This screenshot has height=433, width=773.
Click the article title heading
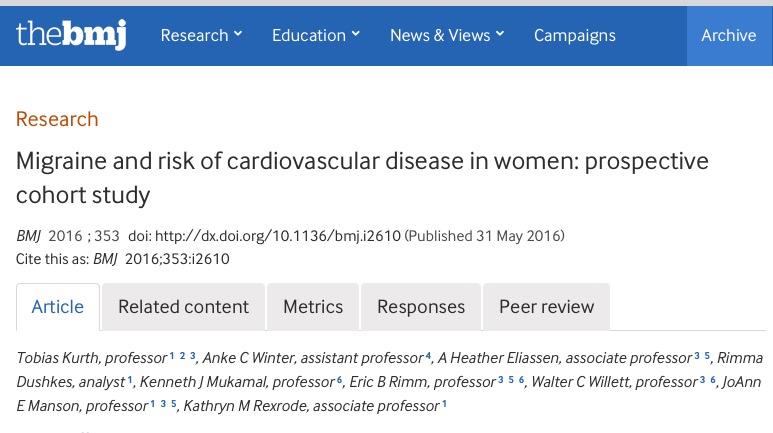point(362,178)
